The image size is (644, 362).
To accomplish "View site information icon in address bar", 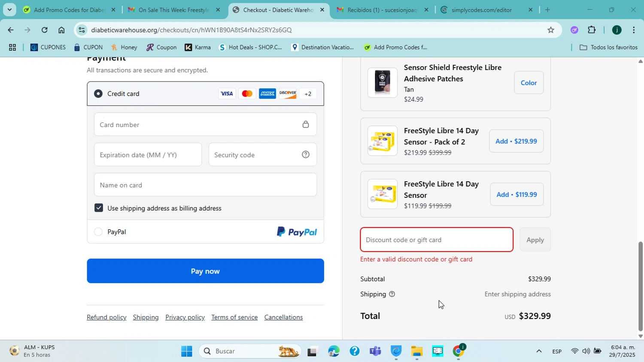I will click(x=82, y=30).
